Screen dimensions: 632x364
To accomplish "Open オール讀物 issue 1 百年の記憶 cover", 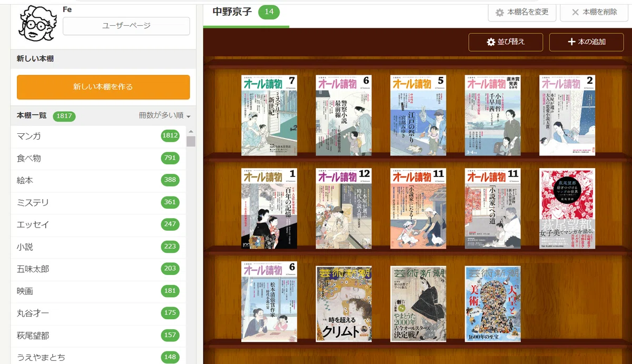I will tap(269, 209).
